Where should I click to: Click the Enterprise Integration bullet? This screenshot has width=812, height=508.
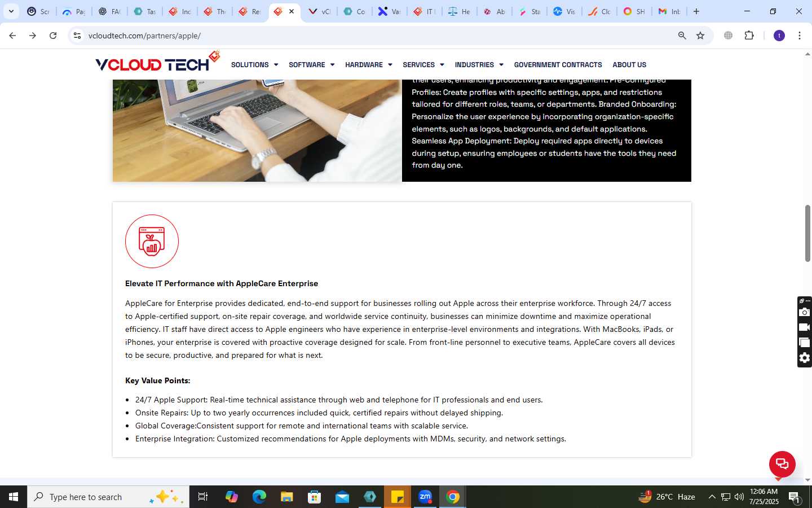tap(351, 439)
